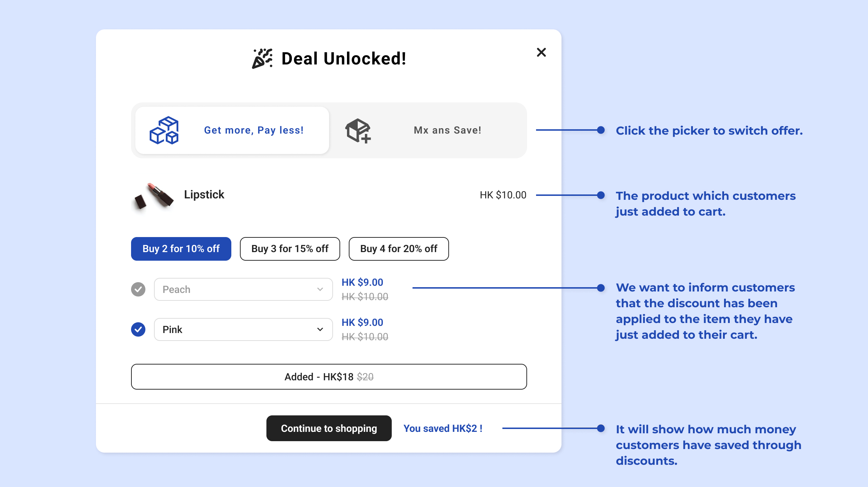
Task: Select Buy 2 for 10% off tier
Action: click(181, 249)
